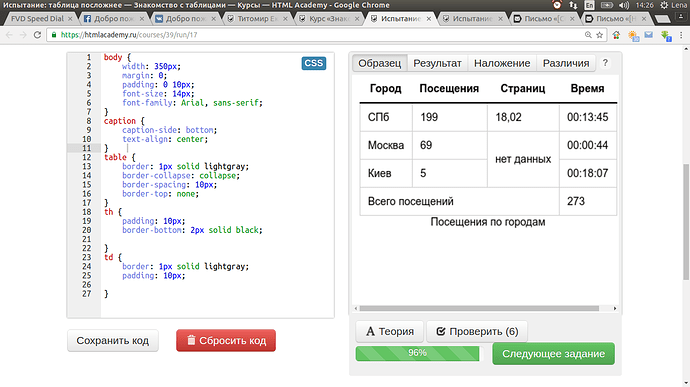Reload the page with the refresh icon
The height and width of the screenshot is (387, 690).
(x=37, y=35)
